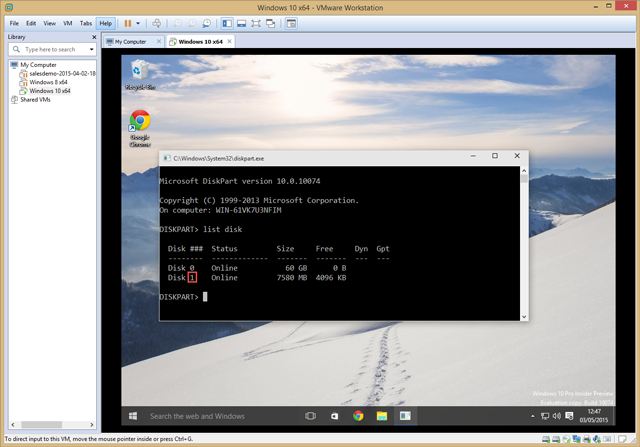This screenshot has width=640, height=447.
Task: Click the taskbar clock showing 12:47
Action: [x=594, y=416]
